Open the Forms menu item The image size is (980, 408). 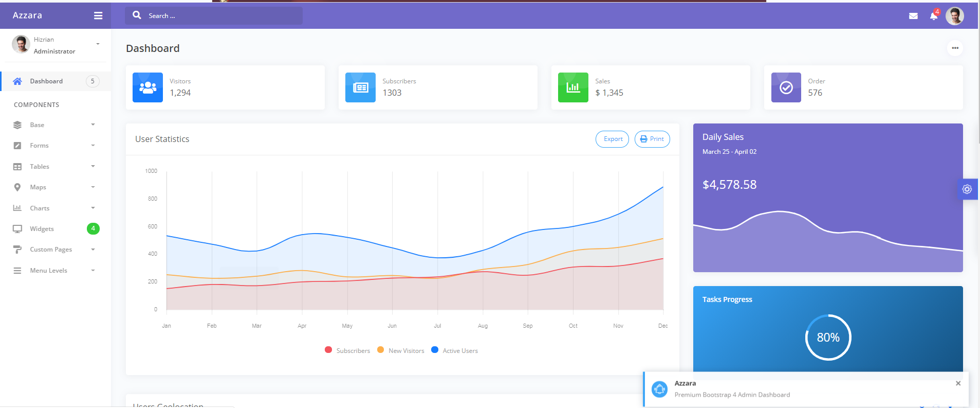click(56, 146)
